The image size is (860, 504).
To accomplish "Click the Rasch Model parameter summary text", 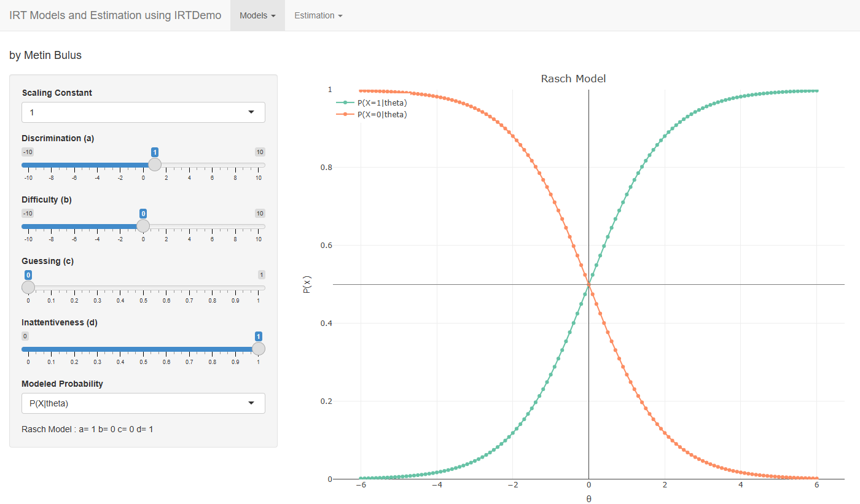I will click(87, 429).
